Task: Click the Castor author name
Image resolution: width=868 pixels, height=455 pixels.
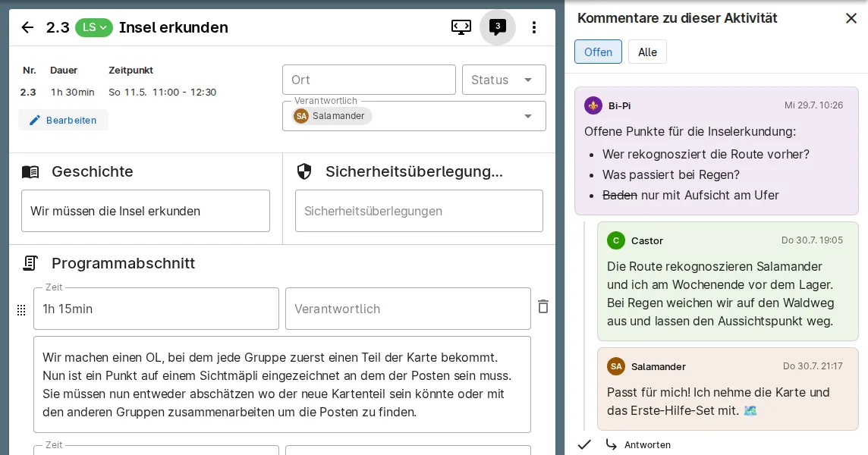Action: (647, 241)
